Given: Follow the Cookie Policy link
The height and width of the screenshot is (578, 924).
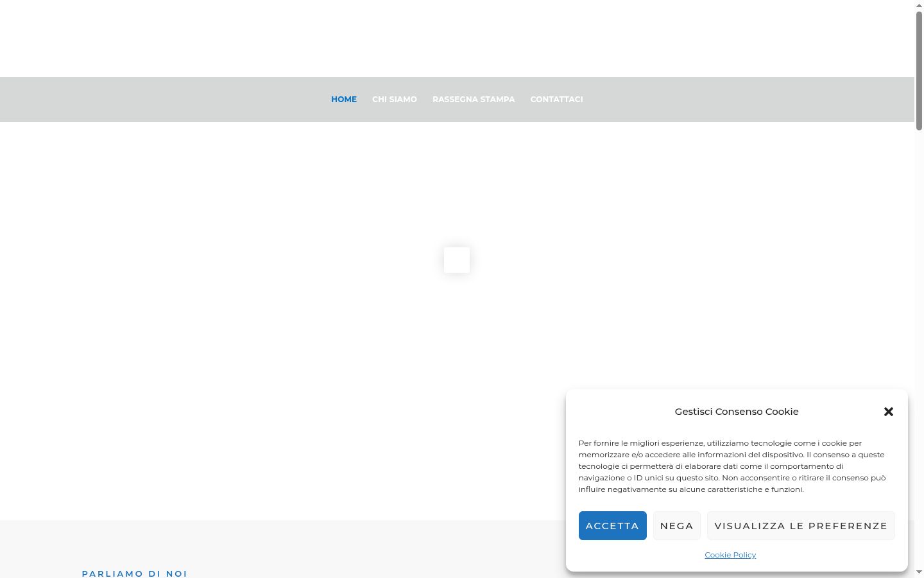Looking at the screenshot, I should [x=730, y=555].
